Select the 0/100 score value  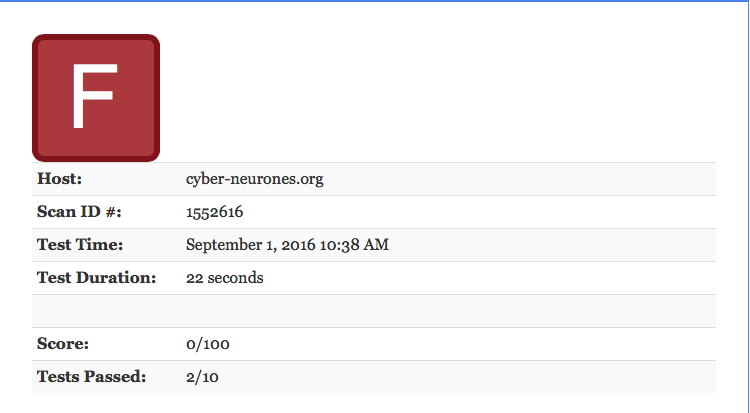tap(208, 344)
